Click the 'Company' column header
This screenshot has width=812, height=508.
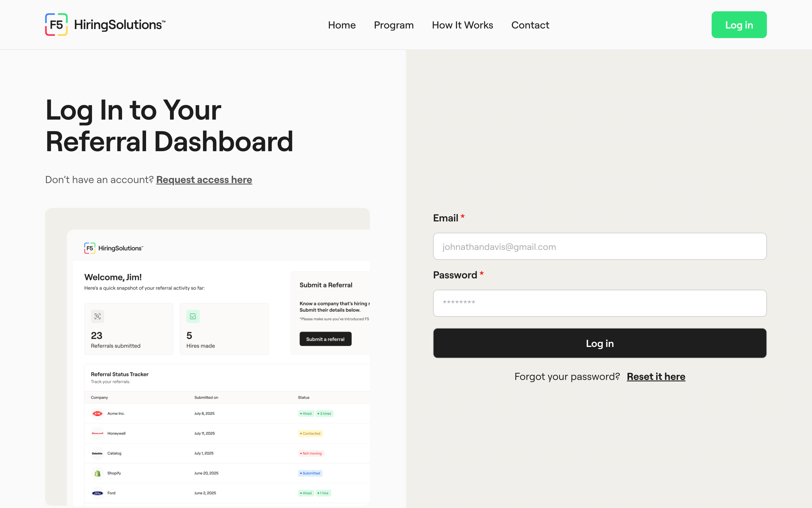100,397
